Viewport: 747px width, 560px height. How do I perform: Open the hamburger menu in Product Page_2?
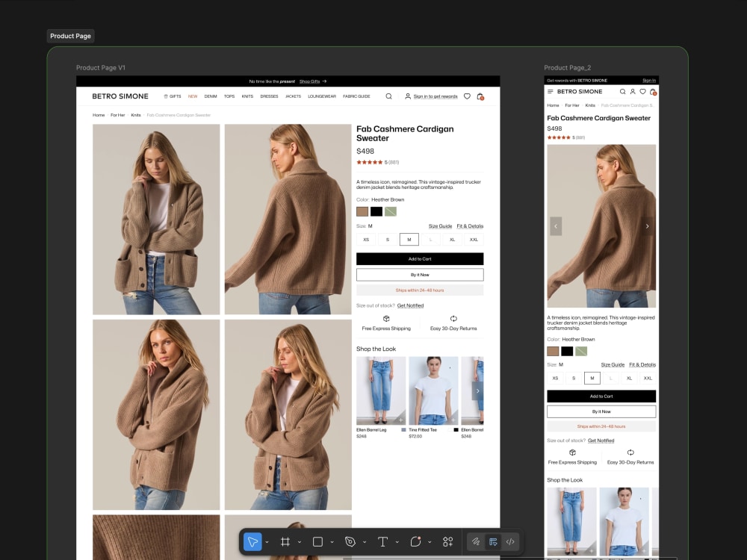click(x=551, y=91)
